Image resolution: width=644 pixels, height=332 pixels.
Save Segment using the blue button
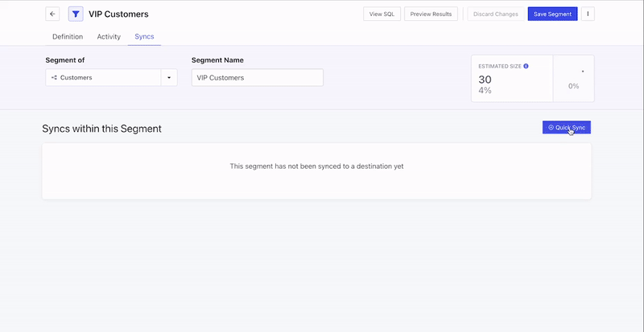[x=552, y=14]
